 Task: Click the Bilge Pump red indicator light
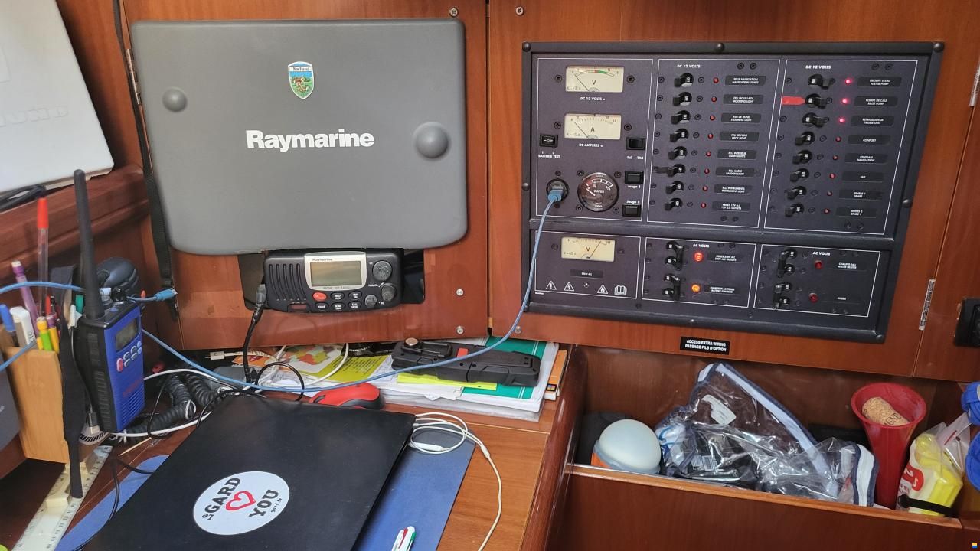[x=845, y=101]
